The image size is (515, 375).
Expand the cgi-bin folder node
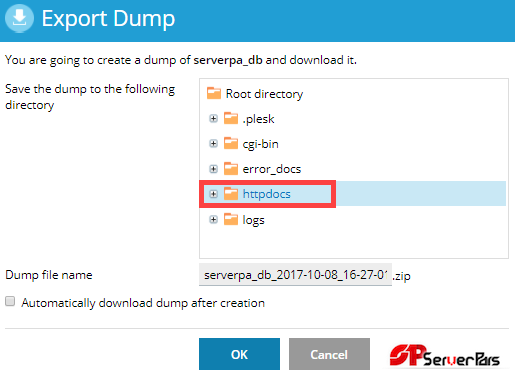213,143
